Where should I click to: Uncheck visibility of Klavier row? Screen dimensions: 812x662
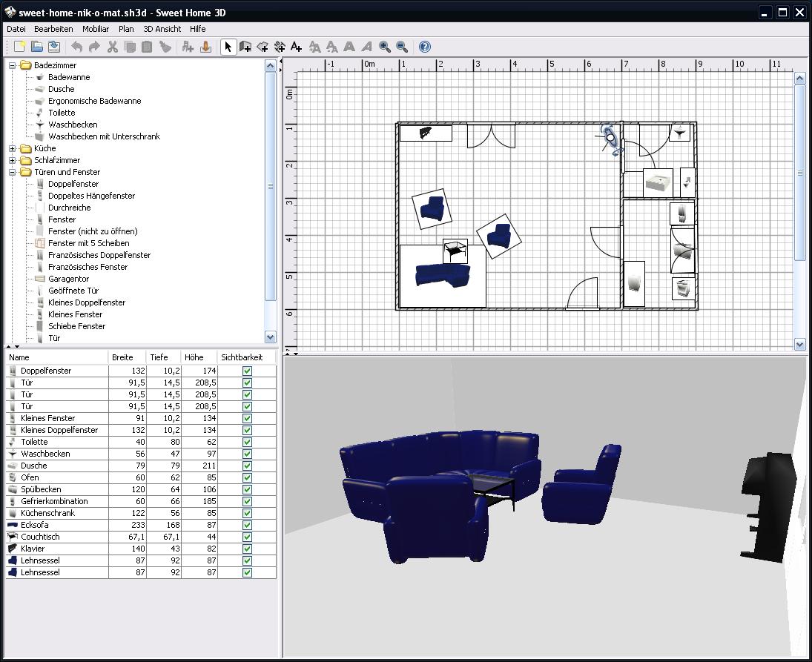(x=247, y=549)
